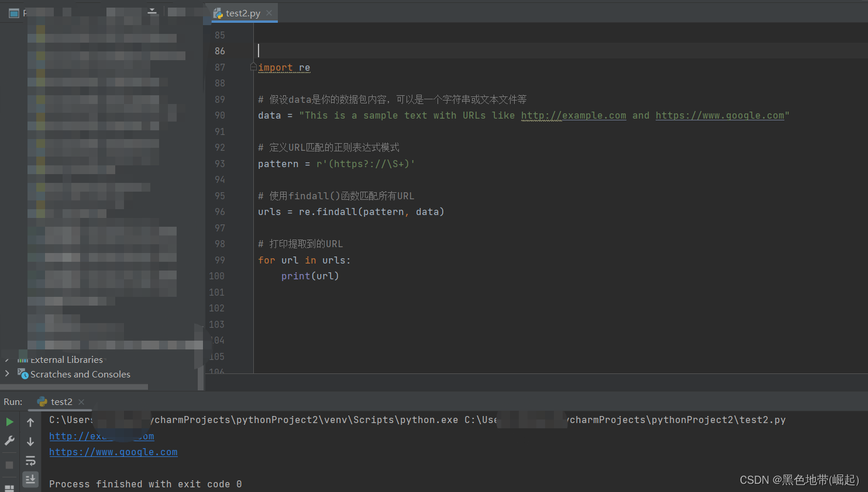Close the test2.py editor tab
This screenshot has width=868, height=492.
[x=269, y=13]
